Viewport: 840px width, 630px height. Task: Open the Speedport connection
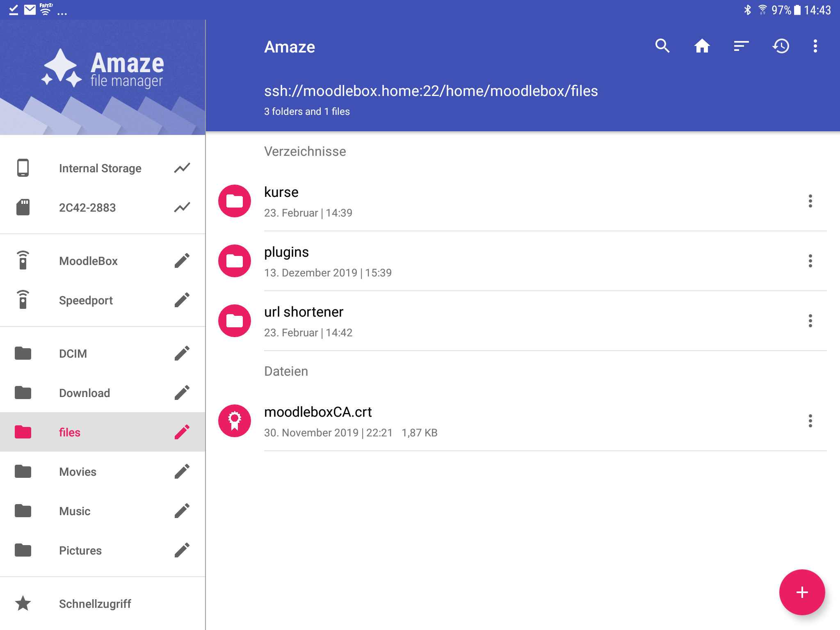click(103, 300)
